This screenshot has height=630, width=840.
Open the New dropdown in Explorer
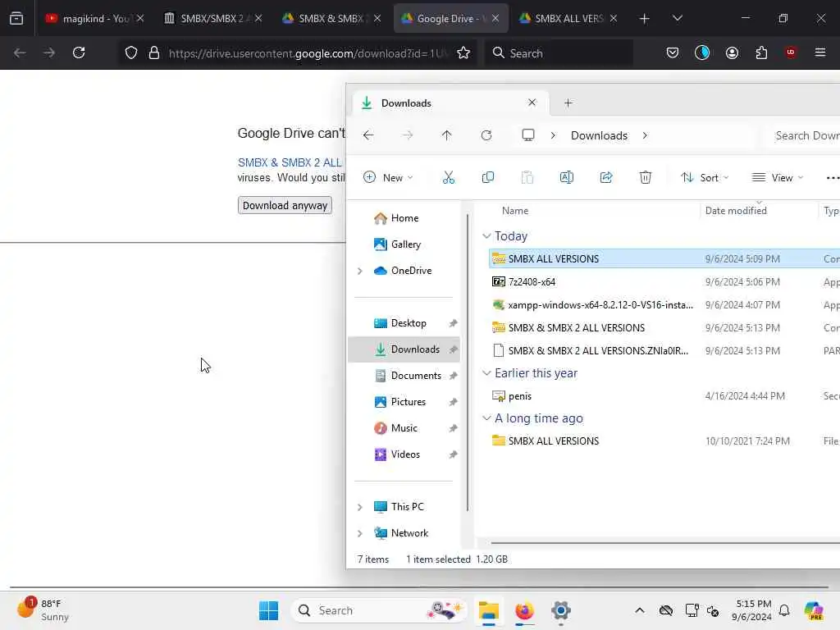(x=388, y=177)
